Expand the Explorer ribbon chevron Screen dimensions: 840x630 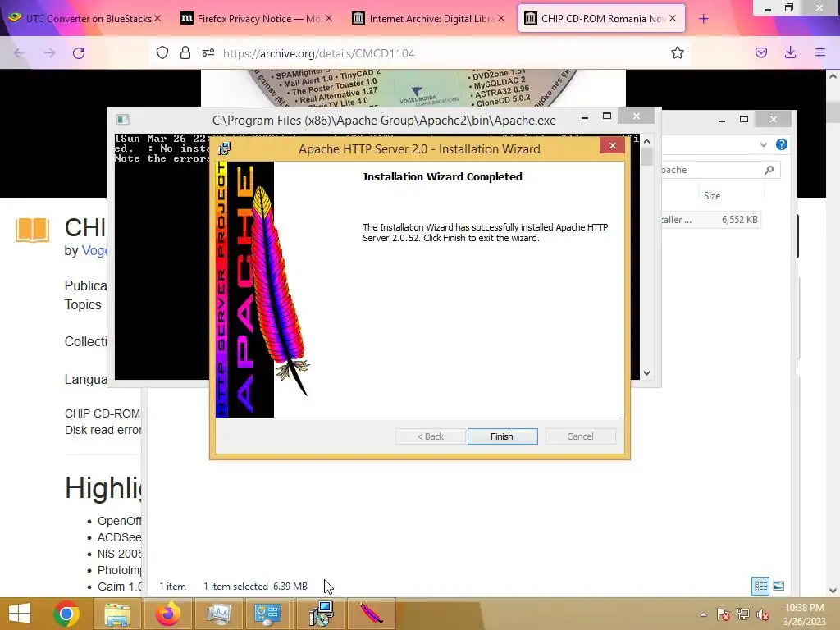tap(764, 144)
